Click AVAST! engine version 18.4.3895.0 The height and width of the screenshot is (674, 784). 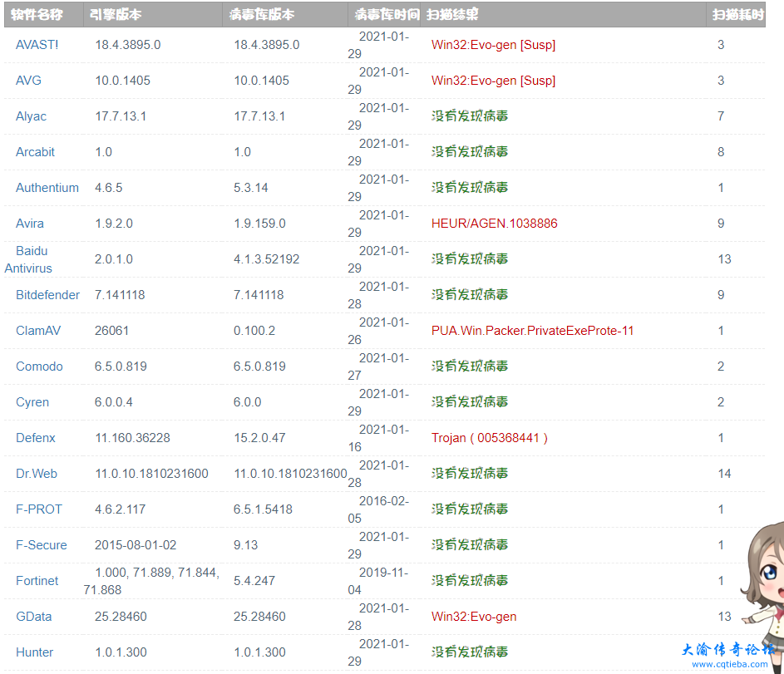[x=128, y=45]
